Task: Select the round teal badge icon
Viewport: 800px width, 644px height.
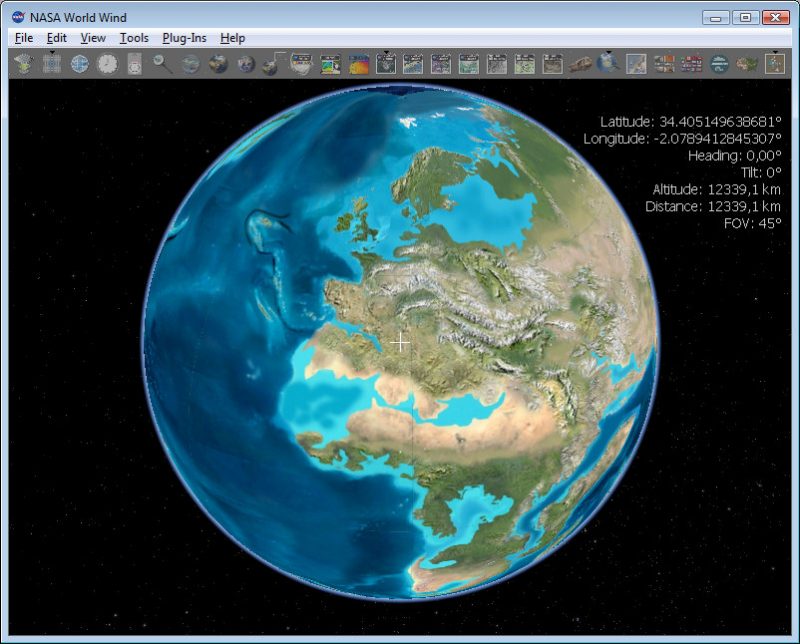Action: click(719, 64)
